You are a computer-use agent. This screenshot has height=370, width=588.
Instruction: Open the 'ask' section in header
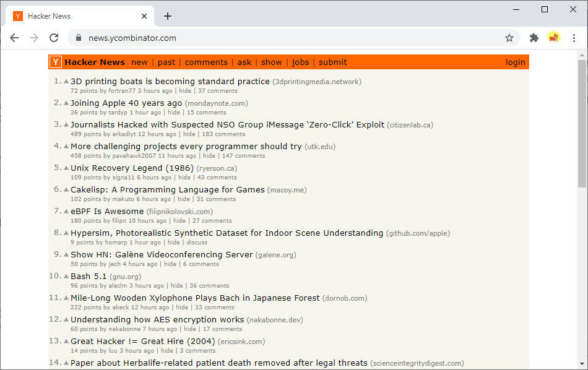pos(244,62)
